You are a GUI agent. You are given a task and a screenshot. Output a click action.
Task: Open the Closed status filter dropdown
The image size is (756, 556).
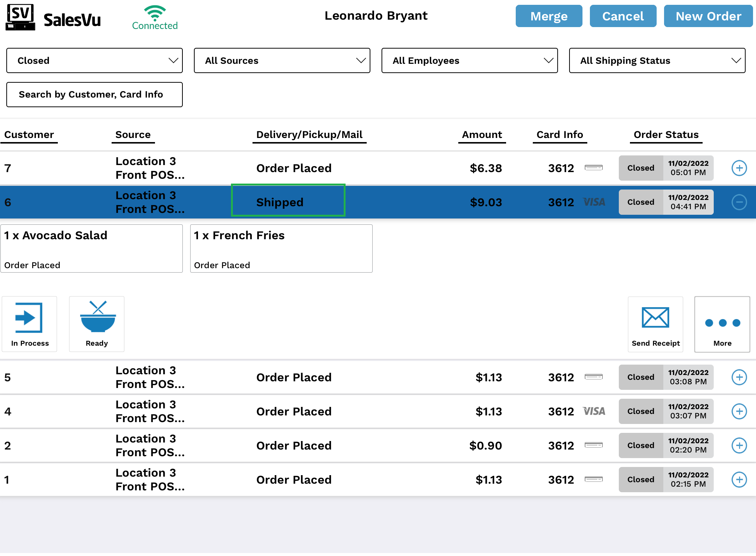tap(95, 60)
